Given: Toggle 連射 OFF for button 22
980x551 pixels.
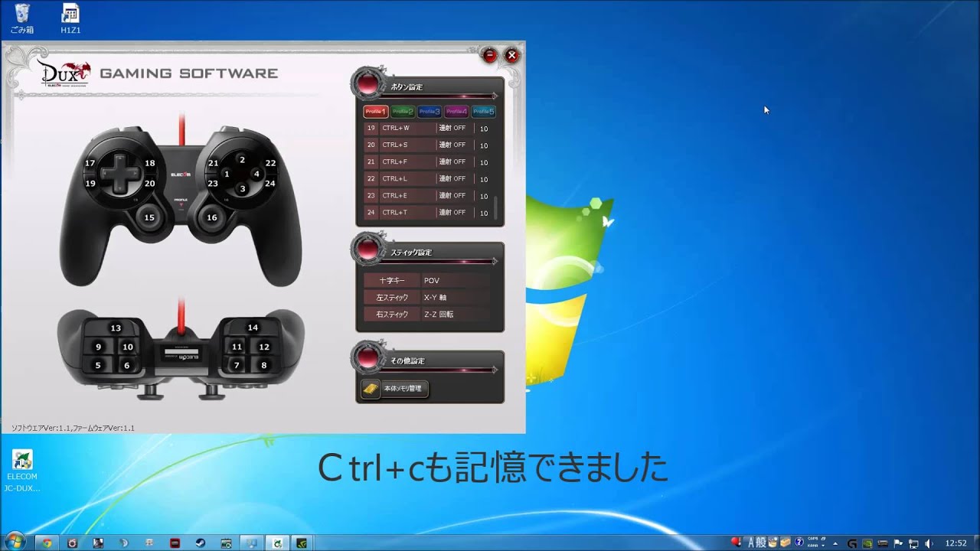Looking at the screenshot, I should point(452,178).
